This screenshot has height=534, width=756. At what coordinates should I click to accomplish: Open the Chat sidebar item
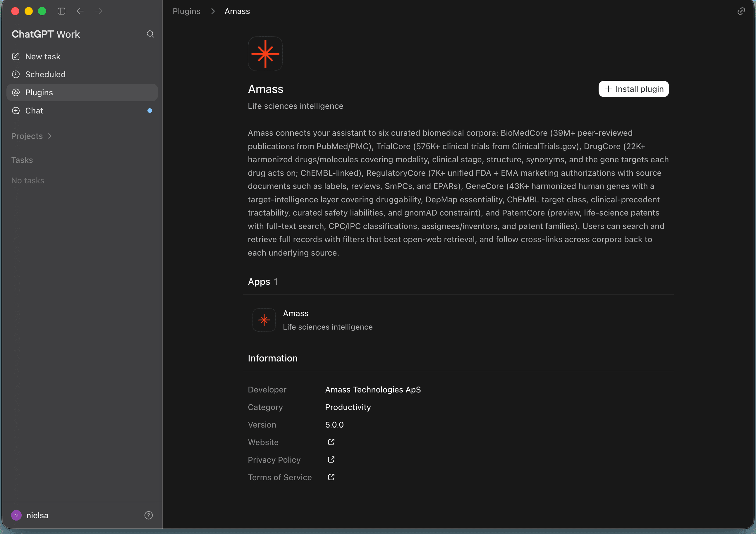82,111
